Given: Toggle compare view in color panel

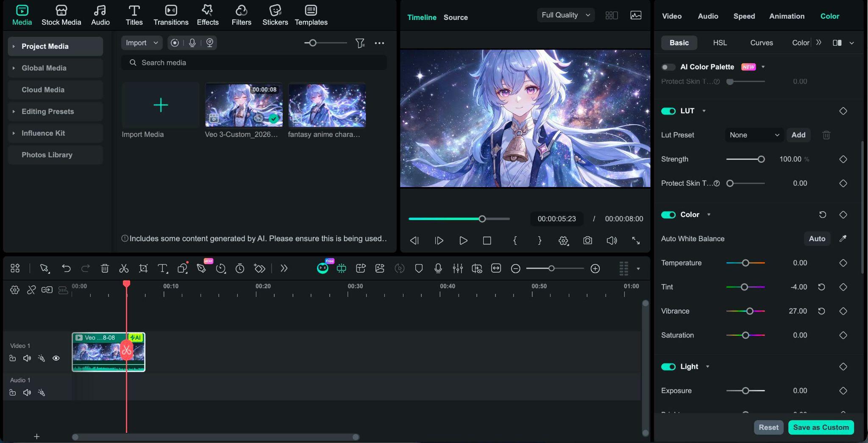Looking at the screenshot, I should click(x=837, y=43).
